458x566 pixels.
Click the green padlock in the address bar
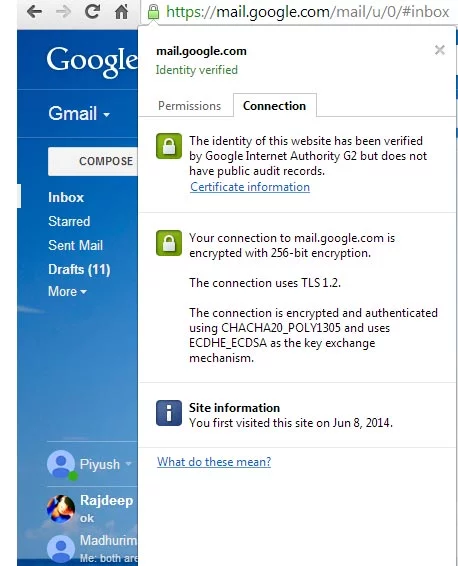[x=153, y=12]
